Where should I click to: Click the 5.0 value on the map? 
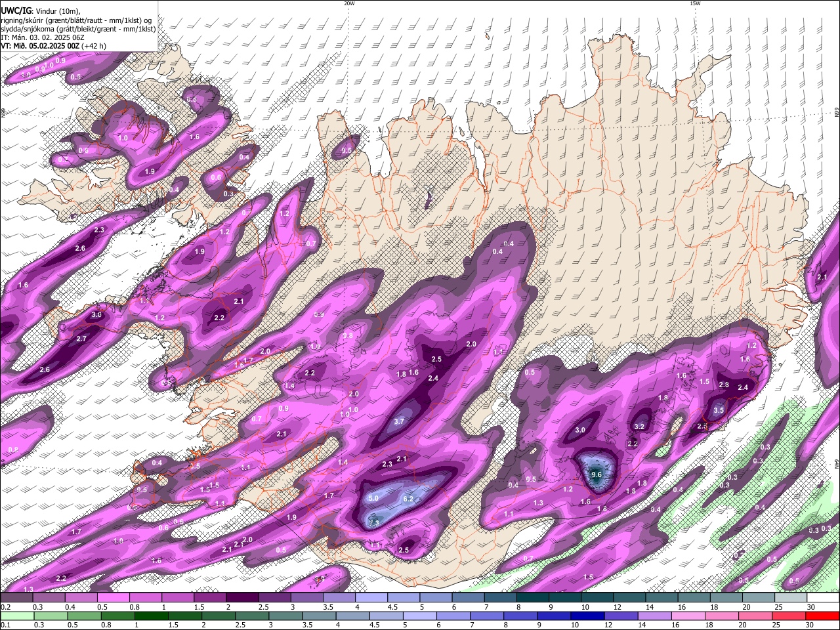[373, 499]
